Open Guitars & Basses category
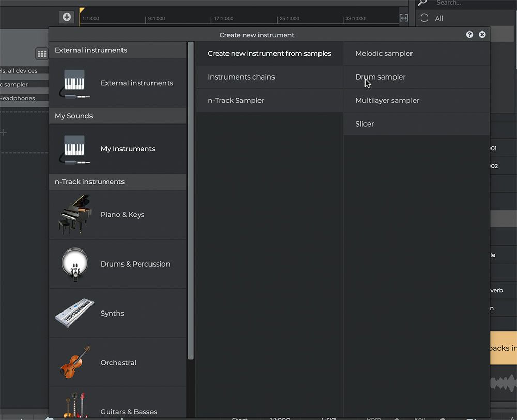The width and height of the screenshot is (517, 420). pyautogui.click(x=118, y=403)
